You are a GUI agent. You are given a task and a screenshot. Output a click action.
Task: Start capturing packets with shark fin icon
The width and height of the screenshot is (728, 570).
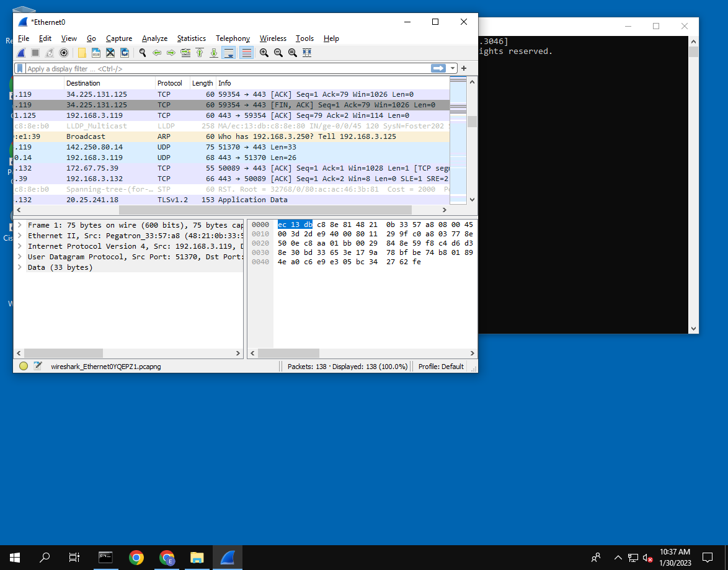(21, 53)
